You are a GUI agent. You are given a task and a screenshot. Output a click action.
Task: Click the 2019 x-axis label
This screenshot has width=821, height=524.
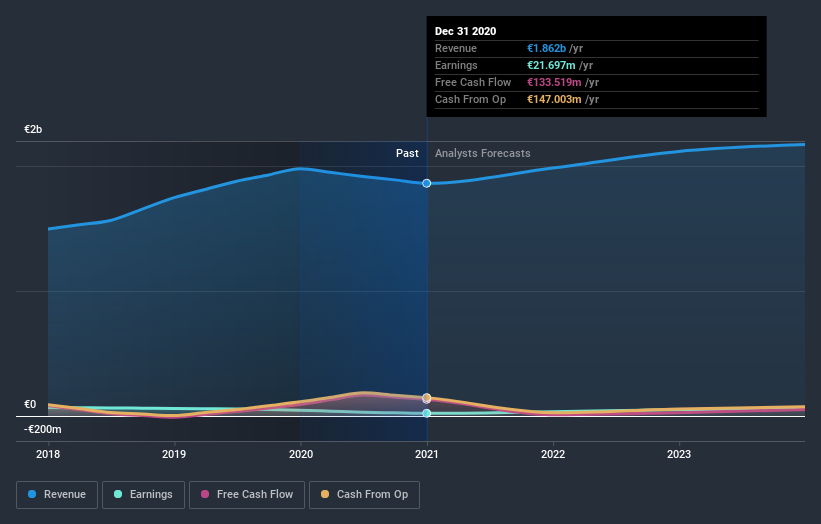174,454
